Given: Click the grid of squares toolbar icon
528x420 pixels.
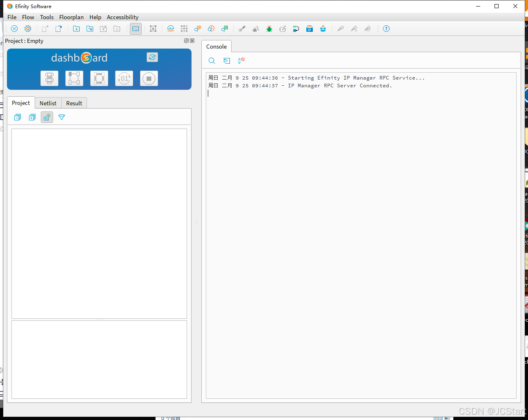Looking at the screenshot, I should [x=184, y=29].
